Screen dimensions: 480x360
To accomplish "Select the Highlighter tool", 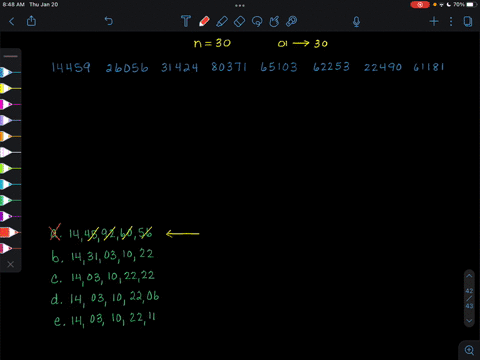I will 222,21.
